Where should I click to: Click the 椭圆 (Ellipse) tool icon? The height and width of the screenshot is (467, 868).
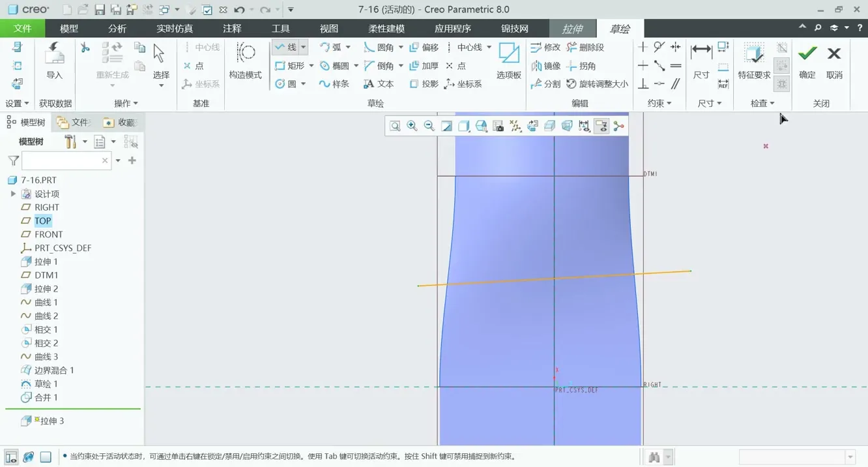click(x=325, y=66)
